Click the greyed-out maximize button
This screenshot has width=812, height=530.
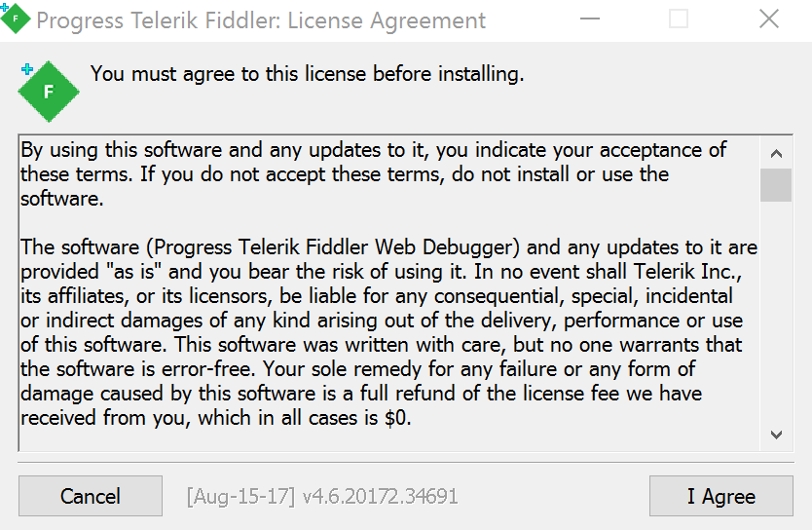point(679,19)
